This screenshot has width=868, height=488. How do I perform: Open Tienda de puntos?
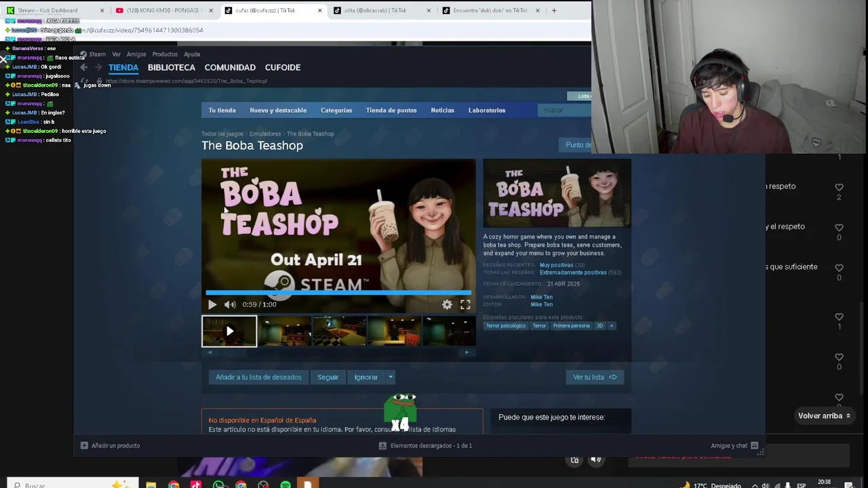click(x=391, y=110)
